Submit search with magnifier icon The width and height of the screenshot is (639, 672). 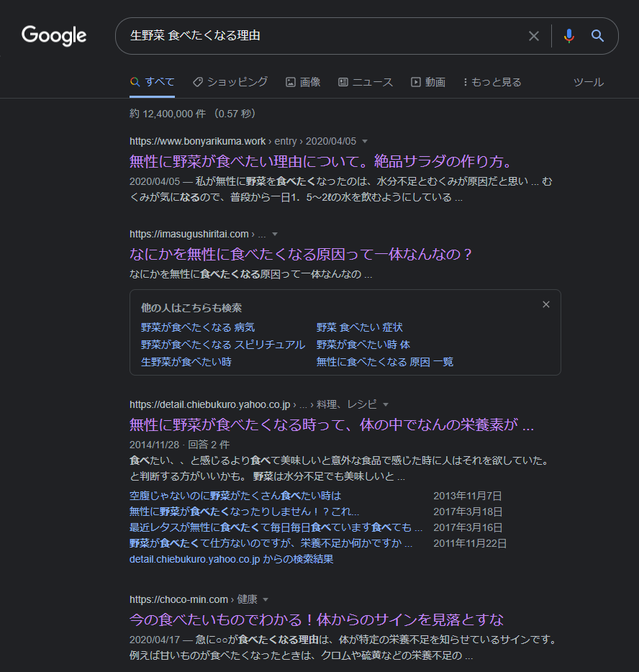(x=597, y=36)
